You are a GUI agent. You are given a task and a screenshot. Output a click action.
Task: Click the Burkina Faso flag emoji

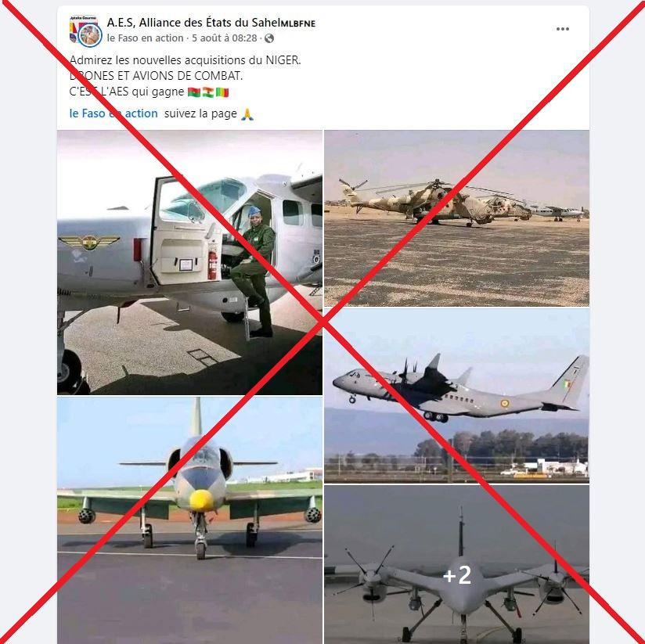(193, 92)
